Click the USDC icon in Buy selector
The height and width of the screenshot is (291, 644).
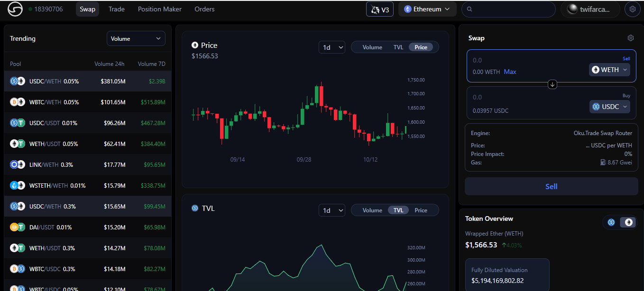596,107
